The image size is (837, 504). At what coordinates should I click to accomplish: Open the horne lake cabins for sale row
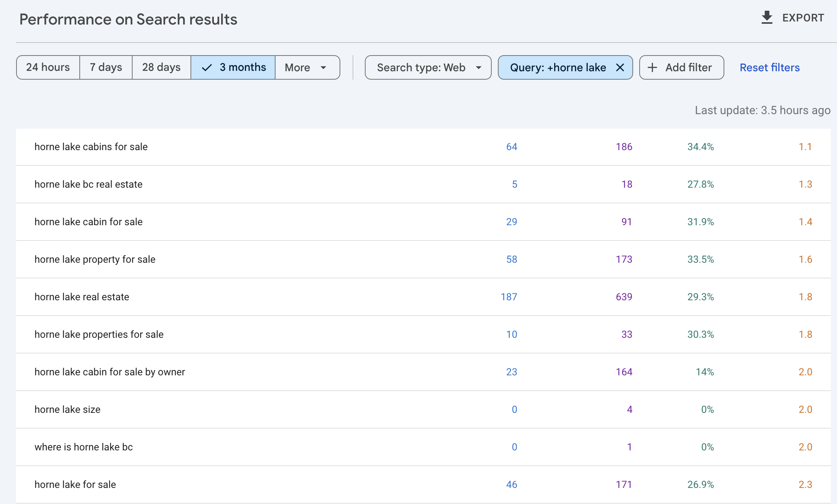(x=91, y=147)
